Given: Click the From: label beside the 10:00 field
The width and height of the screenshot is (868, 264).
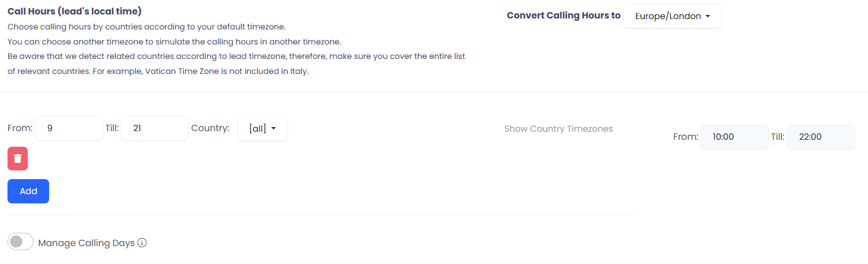Looking at the screenshot, I should (x=686, y=137).
